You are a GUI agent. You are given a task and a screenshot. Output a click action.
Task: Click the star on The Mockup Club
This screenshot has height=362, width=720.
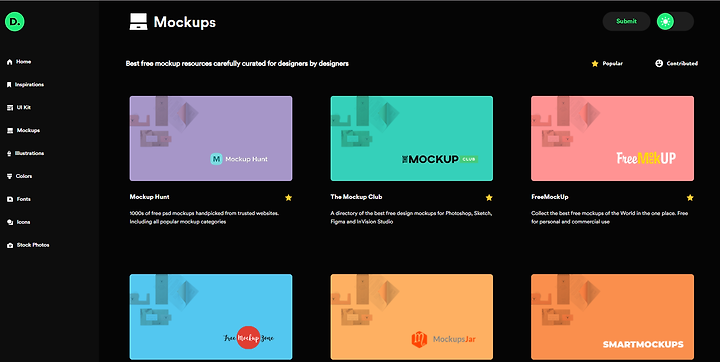point(489,198)
